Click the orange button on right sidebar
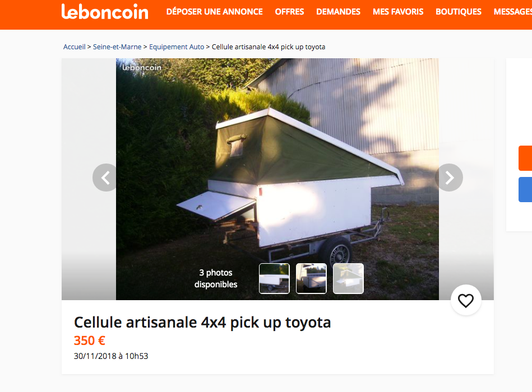The width and height of the screenshot is (532, 392). (525, 158)
